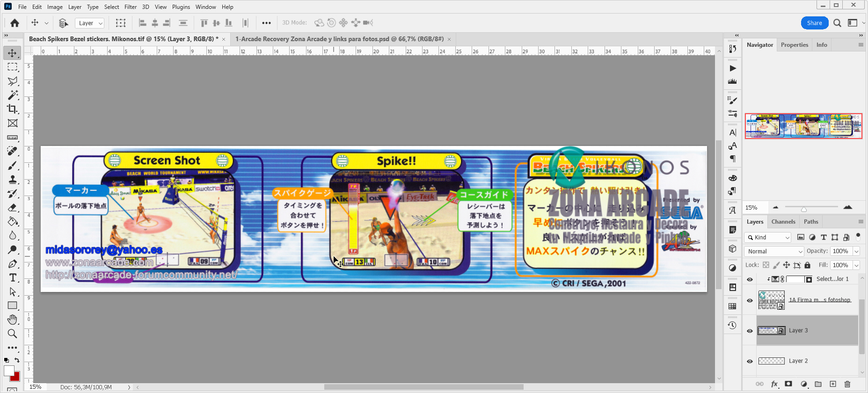Viewport: 868px width, 393px height.
Task: Switch to the Channels tab
Action: pos(783,222)
